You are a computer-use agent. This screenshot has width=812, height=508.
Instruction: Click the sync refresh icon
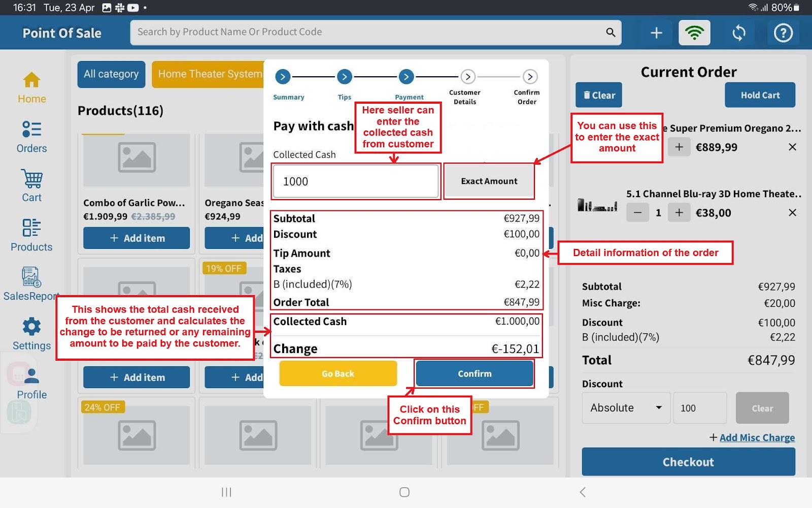coord(739,33)
